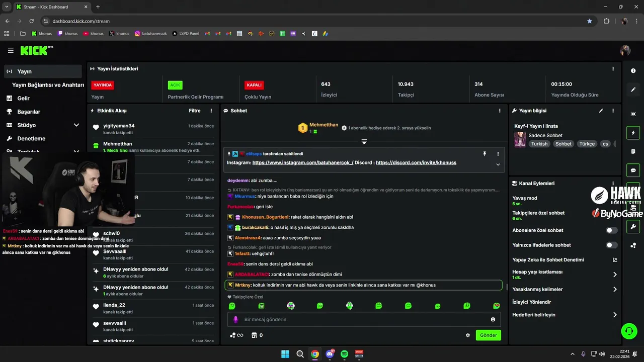Screen dimensions: 644x362
Task: Open the batuhanercok Instagram bookmark
Action: click(150, 34)
